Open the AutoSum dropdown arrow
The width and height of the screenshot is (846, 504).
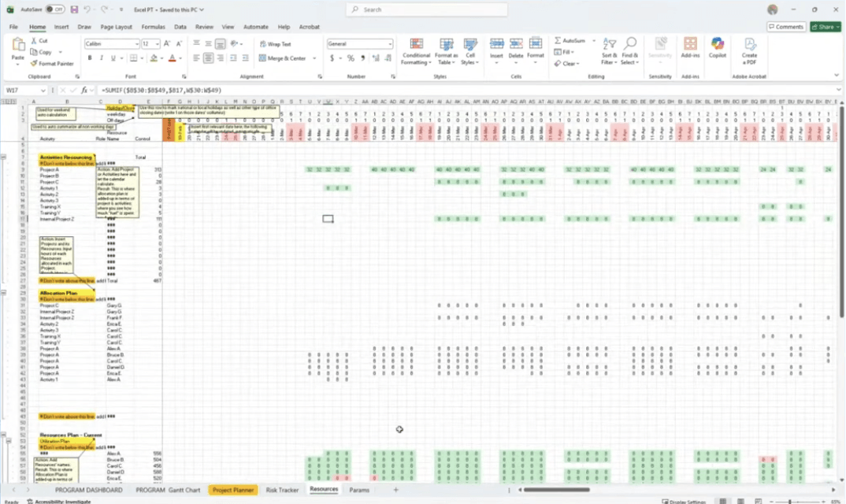coord(594,40)
